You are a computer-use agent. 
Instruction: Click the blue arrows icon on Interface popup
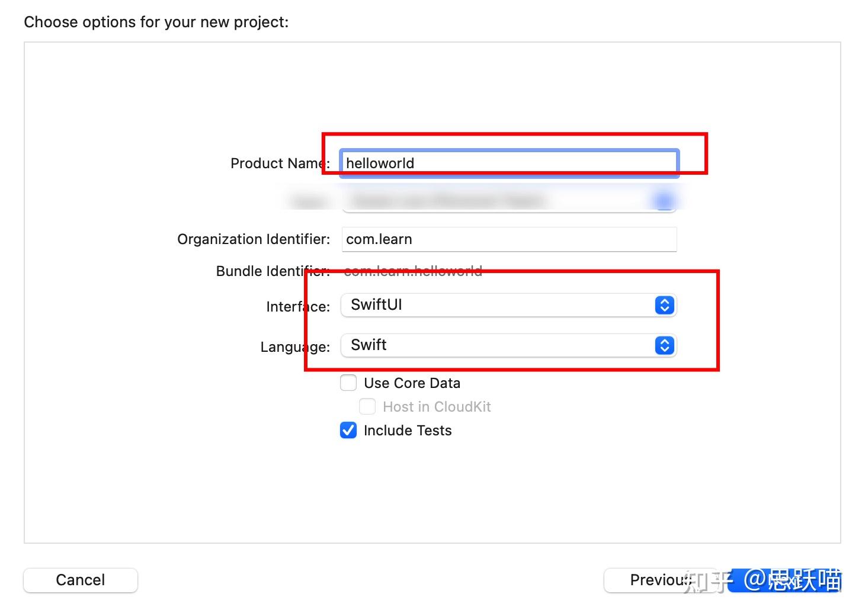coord(665,305)
